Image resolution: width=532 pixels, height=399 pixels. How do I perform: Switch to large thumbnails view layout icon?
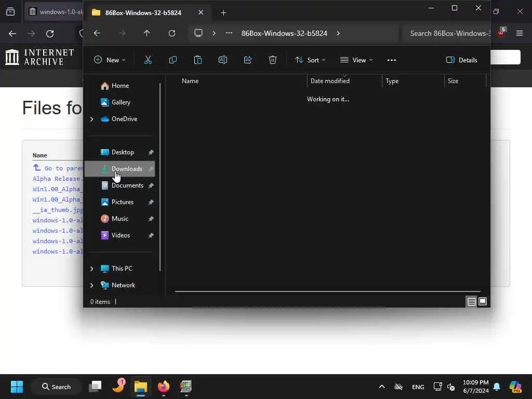point(483,301)
